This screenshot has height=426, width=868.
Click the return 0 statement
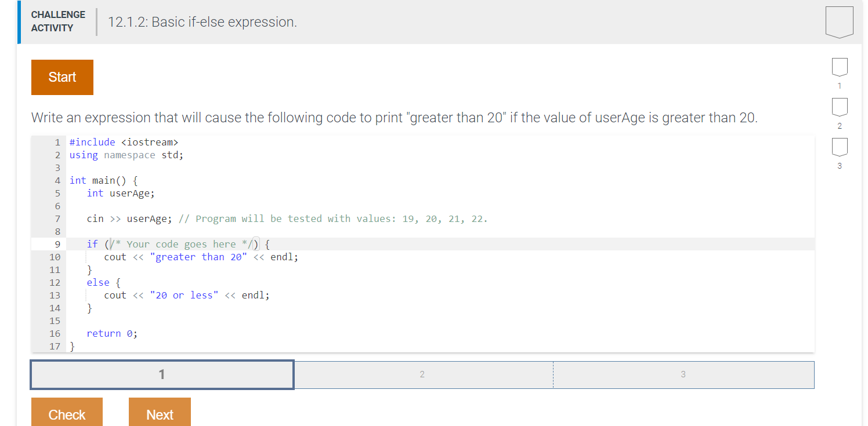[x=112, y=333]
